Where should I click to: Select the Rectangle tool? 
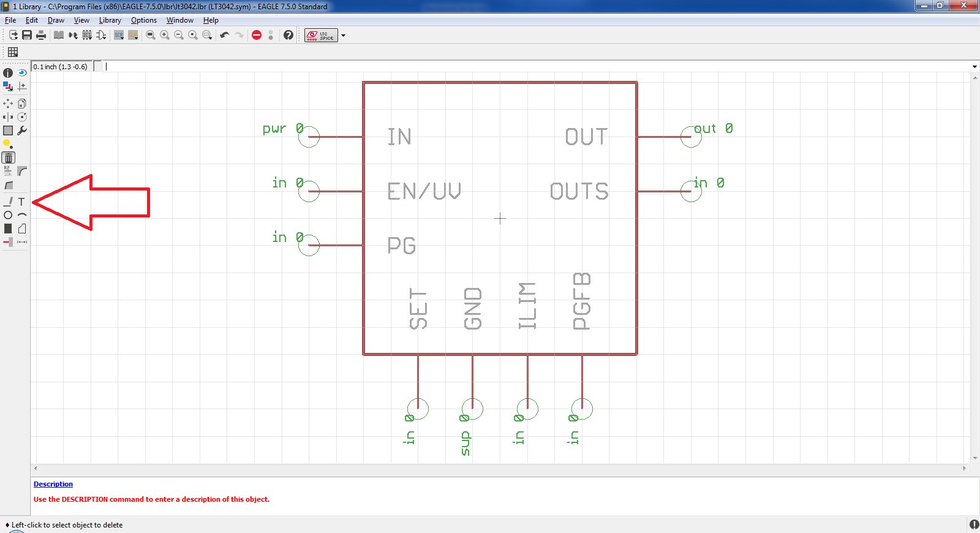coord(8,229)
